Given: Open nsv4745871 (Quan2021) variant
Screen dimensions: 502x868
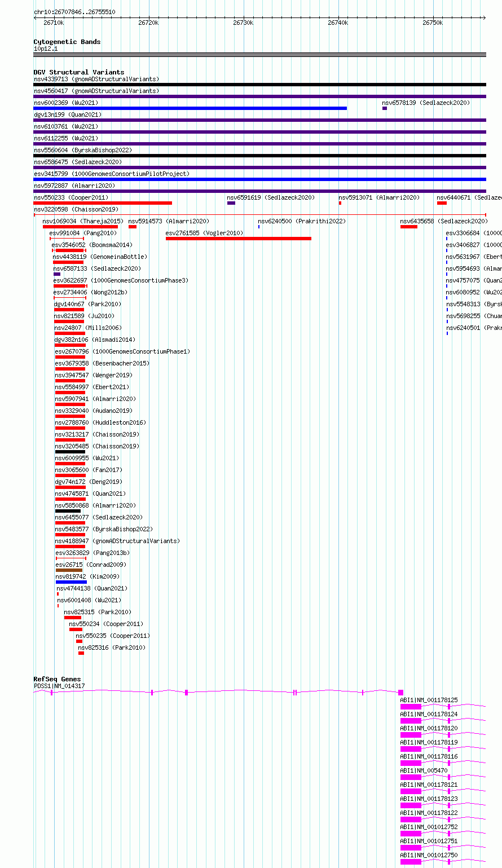Looking at the screenshot, I should [90, 494].
